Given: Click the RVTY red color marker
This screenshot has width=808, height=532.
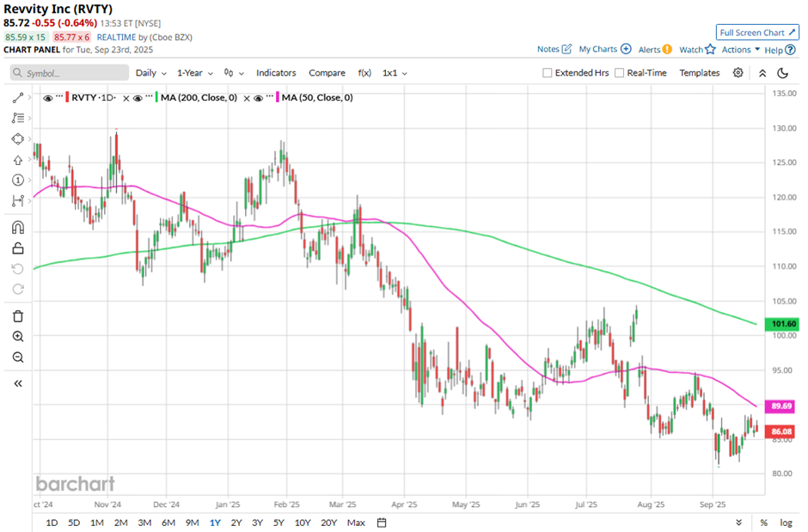Looking at the screenshot, I should 68,98.
